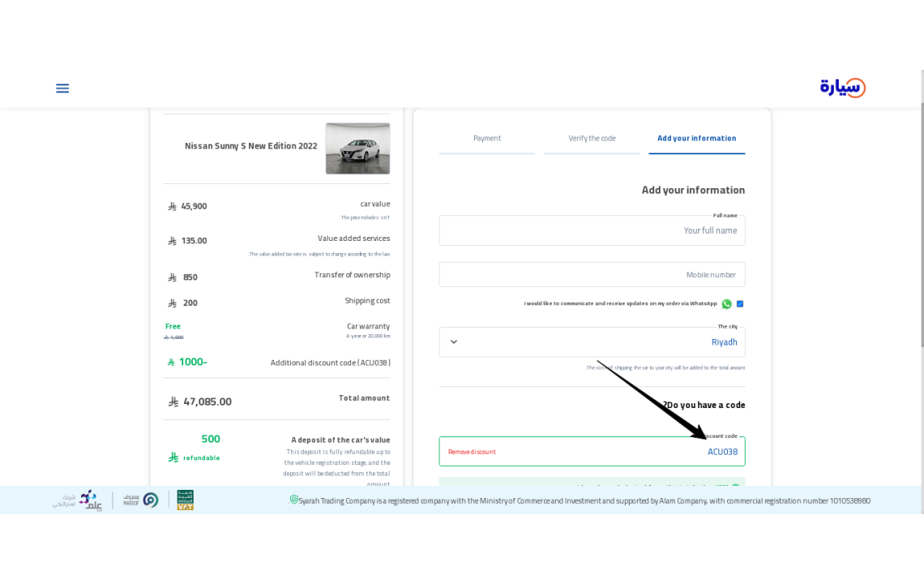Click the green riyal symbol beside refundable
The width and height of the screenshot is (924, 584).
point(173,457)
